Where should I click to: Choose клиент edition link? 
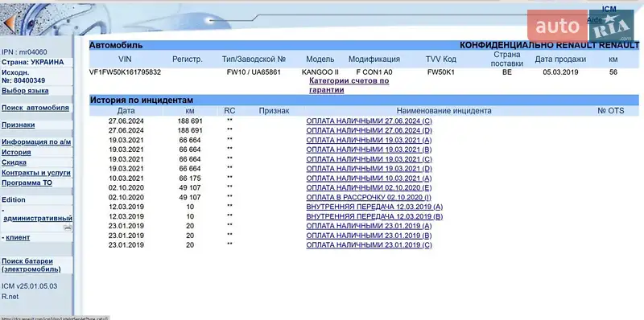(x=18, y=237)
